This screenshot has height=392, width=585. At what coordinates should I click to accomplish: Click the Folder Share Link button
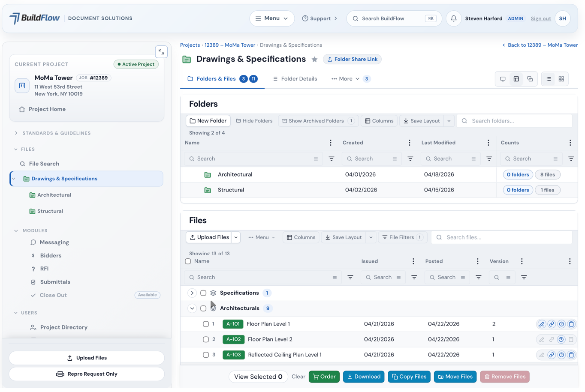[352, 60]
